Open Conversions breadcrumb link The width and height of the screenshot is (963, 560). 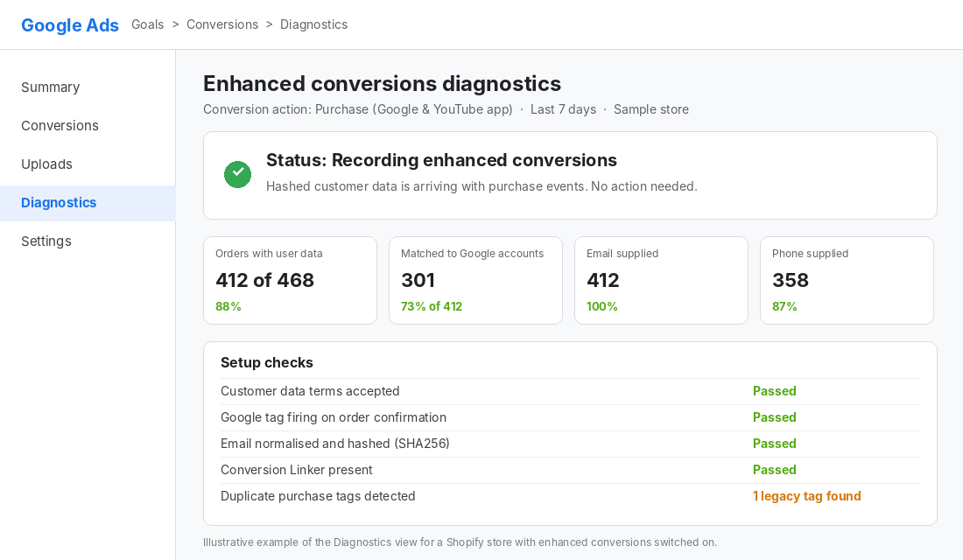click(222, 24)
